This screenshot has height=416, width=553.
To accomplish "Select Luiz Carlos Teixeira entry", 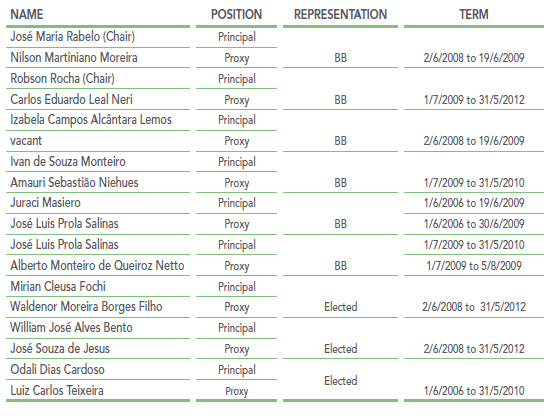I will pos(57,390).
